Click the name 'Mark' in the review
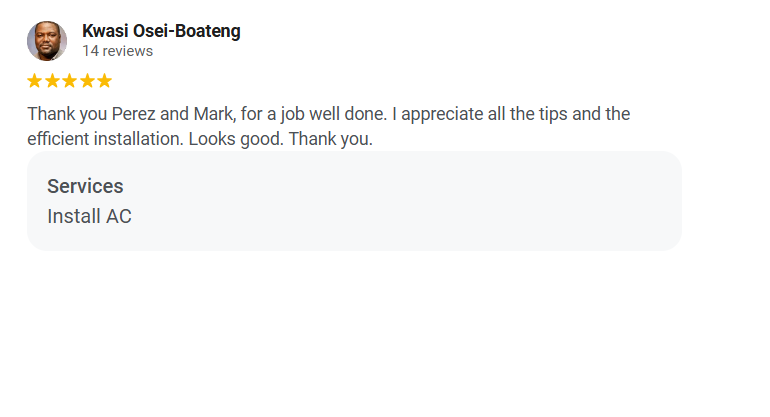This screenshot has width=770, height=417. [214, 114]
